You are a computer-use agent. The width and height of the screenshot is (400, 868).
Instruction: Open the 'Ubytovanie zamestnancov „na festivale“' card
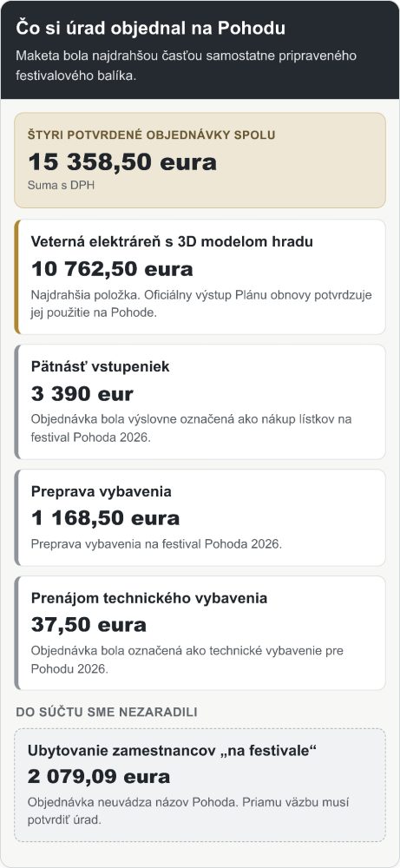pos(200,786)
